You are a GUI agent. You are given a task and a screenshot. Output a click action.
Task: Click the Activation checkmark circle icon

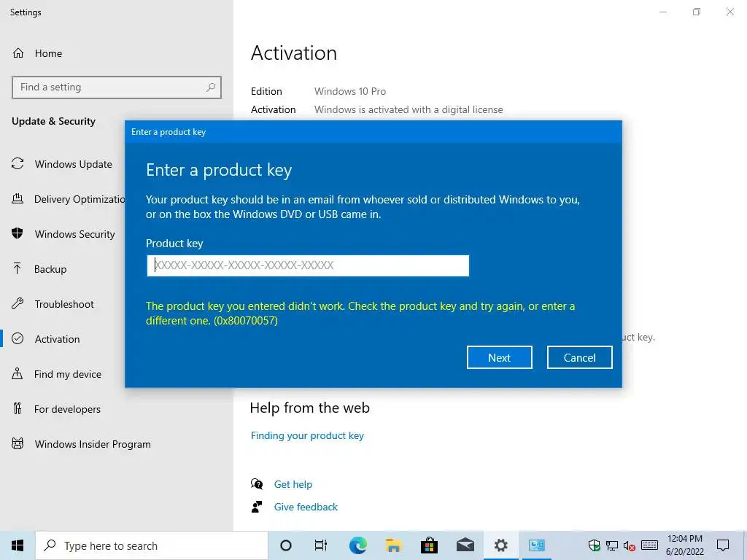pyautogui.click(x=18, y=338)
